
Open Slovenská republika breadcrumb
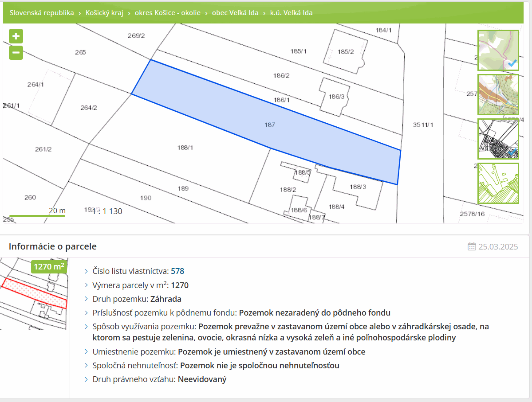click(x=42, y=13)
